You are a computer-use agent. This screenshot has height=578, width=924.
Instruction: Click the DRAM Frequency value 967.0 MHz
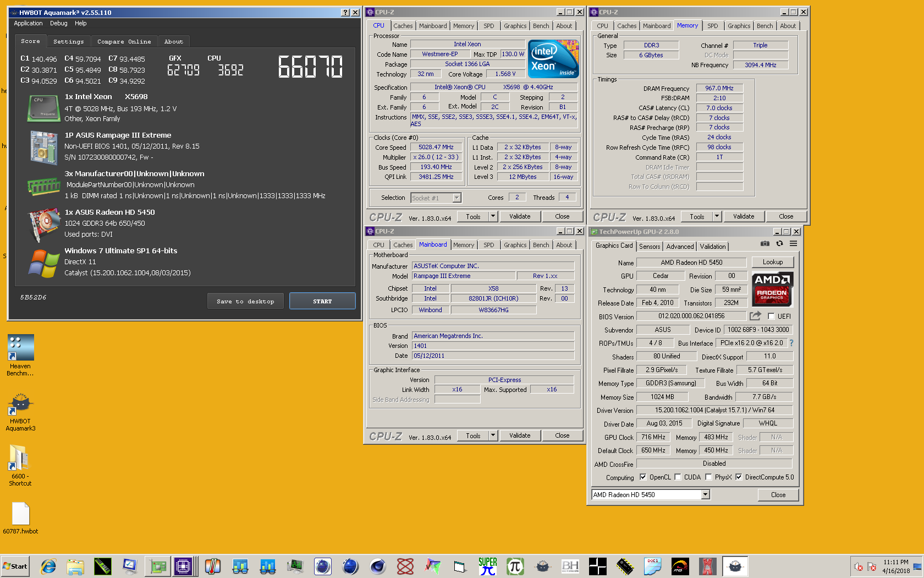click(x=719, y=88)
